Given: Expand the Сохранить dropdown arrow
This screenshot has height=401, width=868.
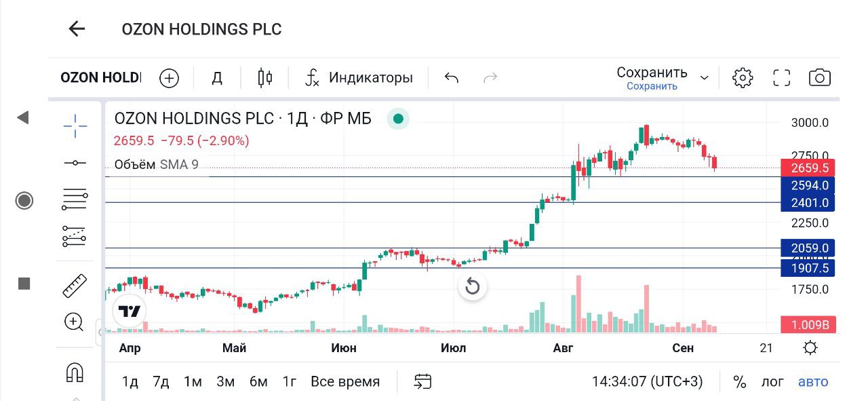Looking at the screenshot, I should (x=705, y=78).
